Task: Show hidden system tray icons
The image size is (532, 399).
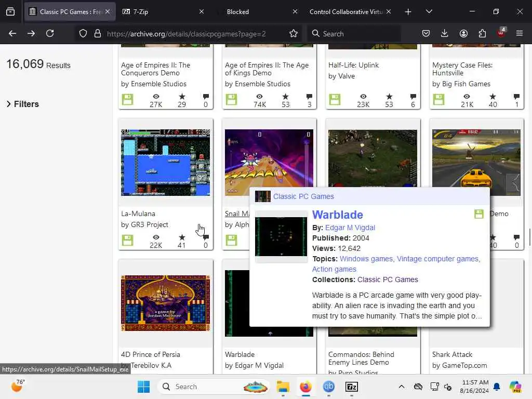Action: click(x=402, y=387)
